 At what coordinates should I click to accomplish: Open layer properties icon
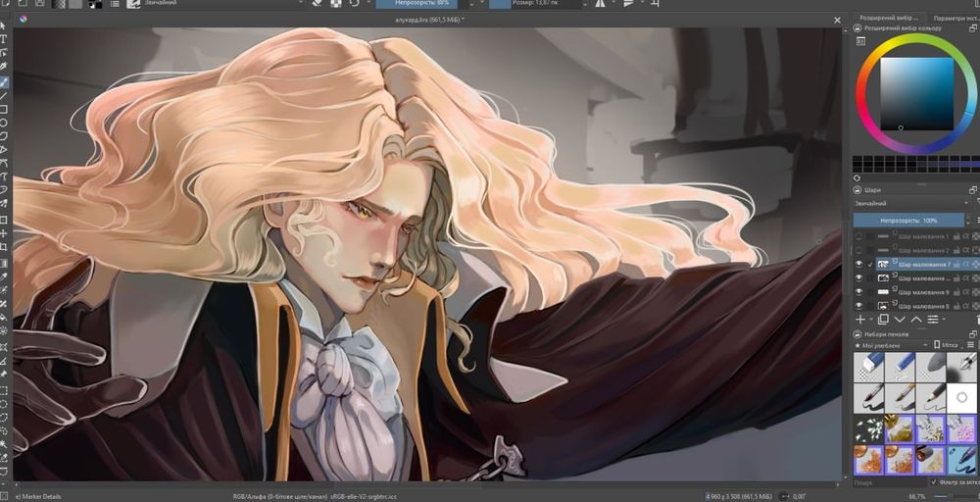[933, 320]
